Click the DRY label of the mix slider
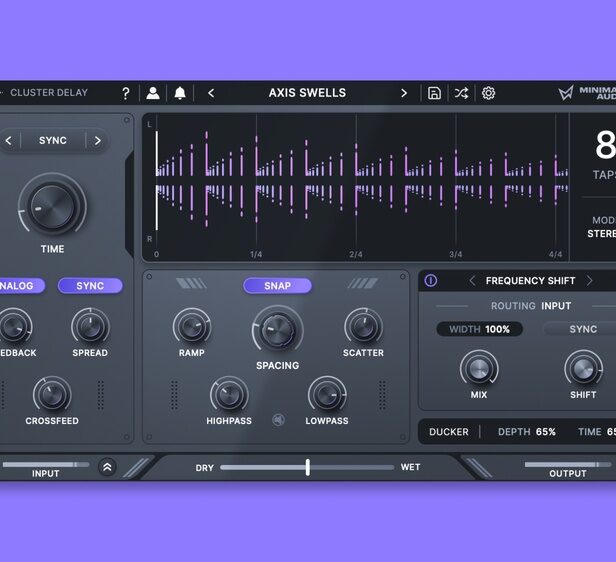The width and height of the screenshot is (616, 562). (x=204, y=468)
